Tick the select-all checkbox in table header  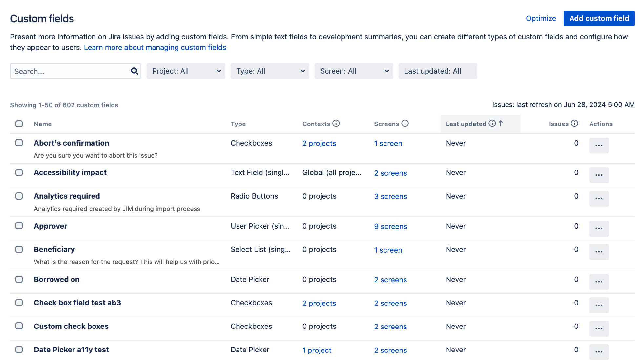click(19, 124)
